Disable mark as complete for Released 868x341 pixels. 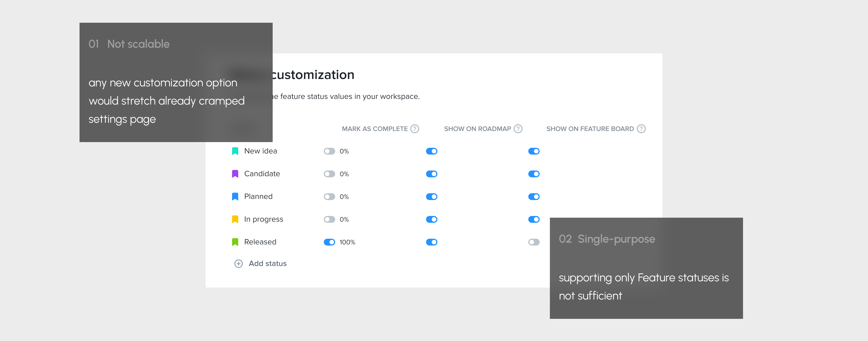pyautogui.click(x=329, y=242)
